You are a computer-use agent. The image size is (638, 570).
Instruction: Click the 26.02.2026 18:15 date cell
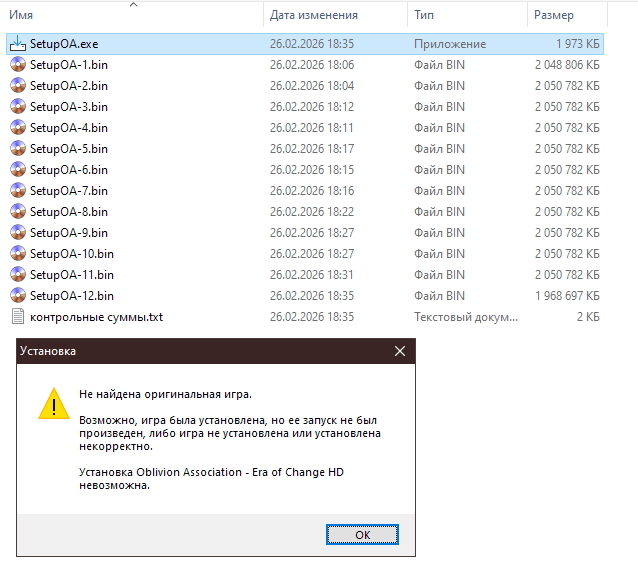(x=312, y=170)
